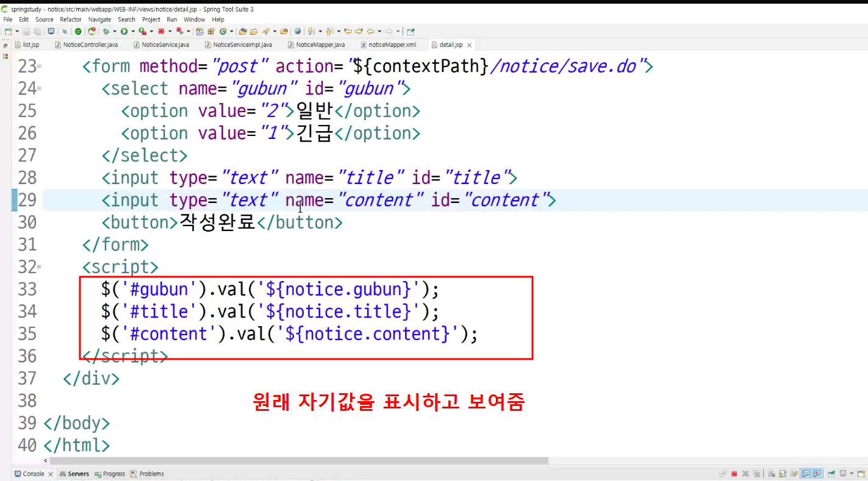The image size is (868, 481).
Task: Open the Project menu
Action: coord(151,20)
